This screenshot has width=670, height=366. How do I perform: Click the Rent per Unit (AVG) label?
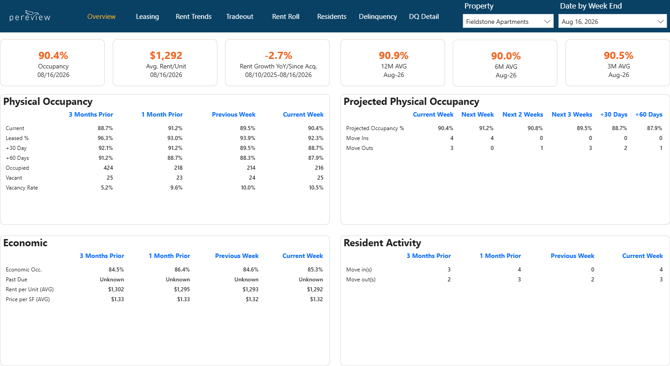(x=29, y=289)
